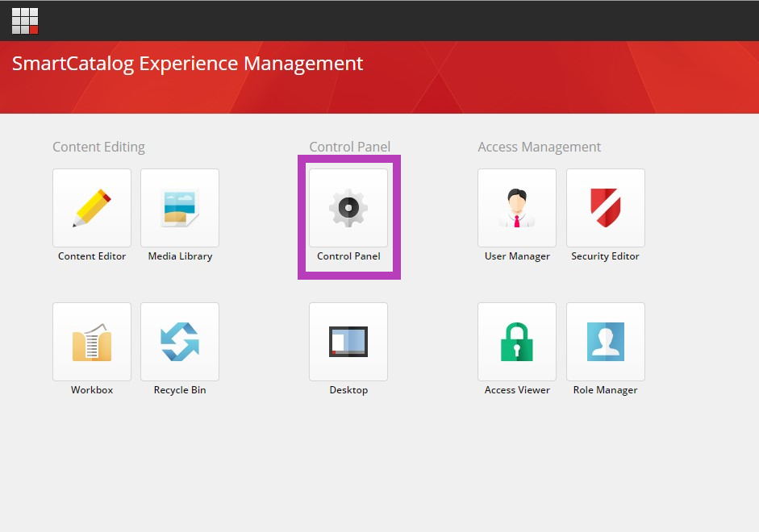Open the Content Editor pencil icon
Screen dimensions: 759x532
click(92, 208)
